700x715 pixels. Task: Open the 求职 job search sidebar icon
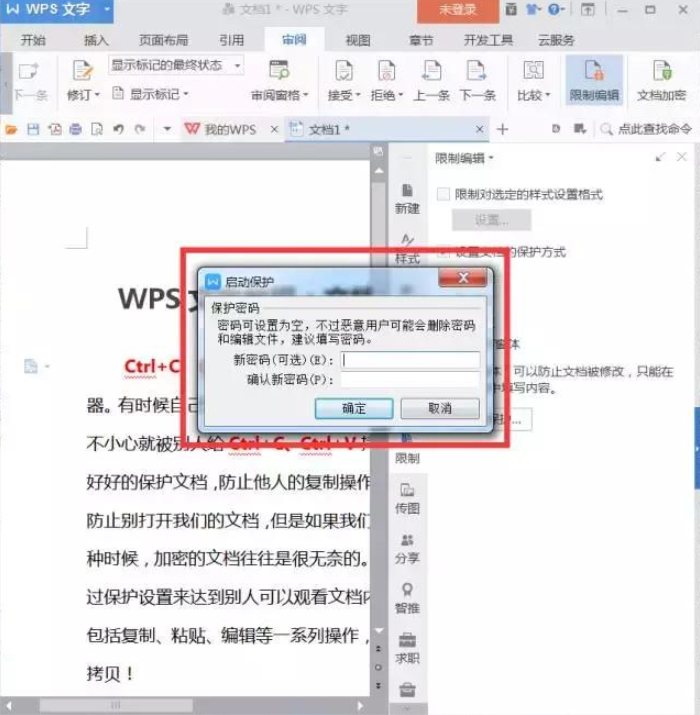pos(407,649)
